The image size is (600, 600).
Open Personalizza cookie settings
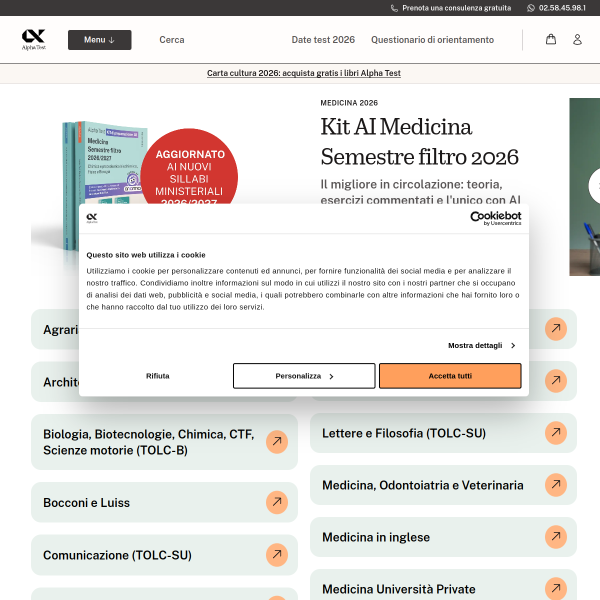point(304,376)
